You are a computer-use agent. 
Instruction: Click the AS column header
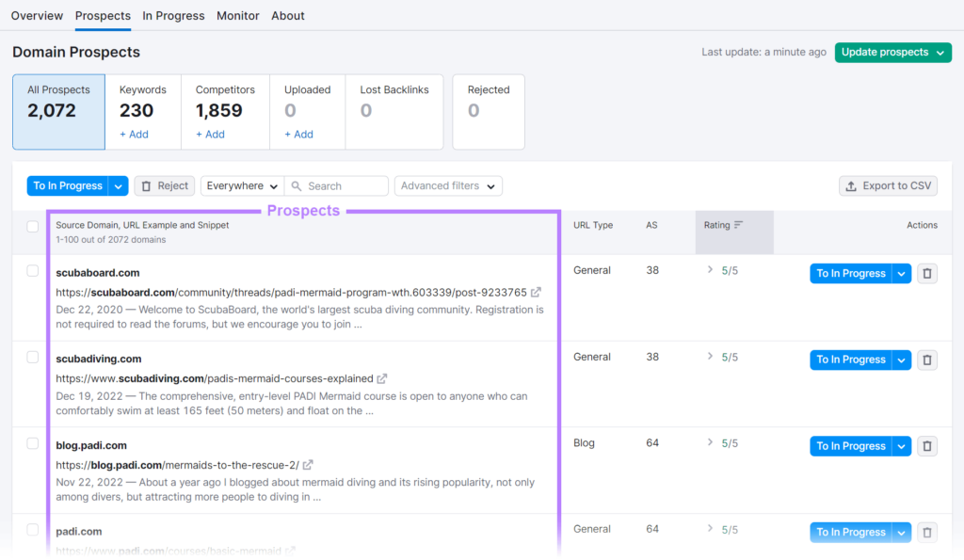tap(651, 225)
